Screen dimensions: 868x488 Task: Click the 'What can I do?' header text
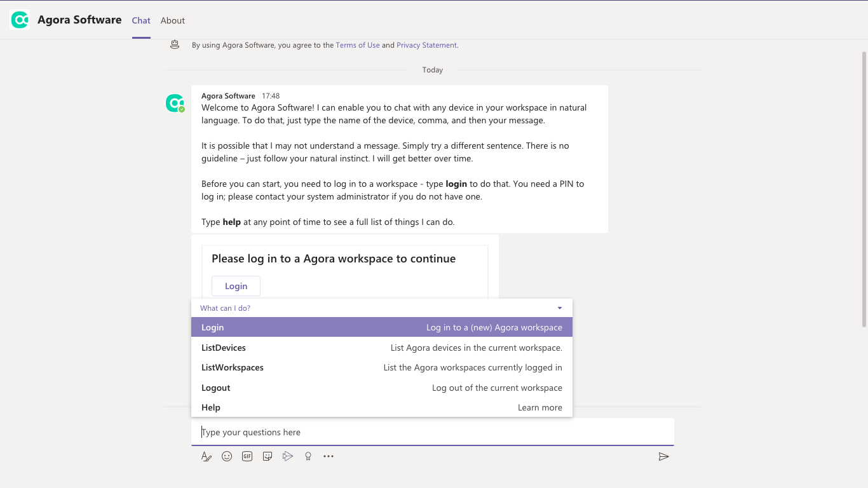[x=226, y=308]
